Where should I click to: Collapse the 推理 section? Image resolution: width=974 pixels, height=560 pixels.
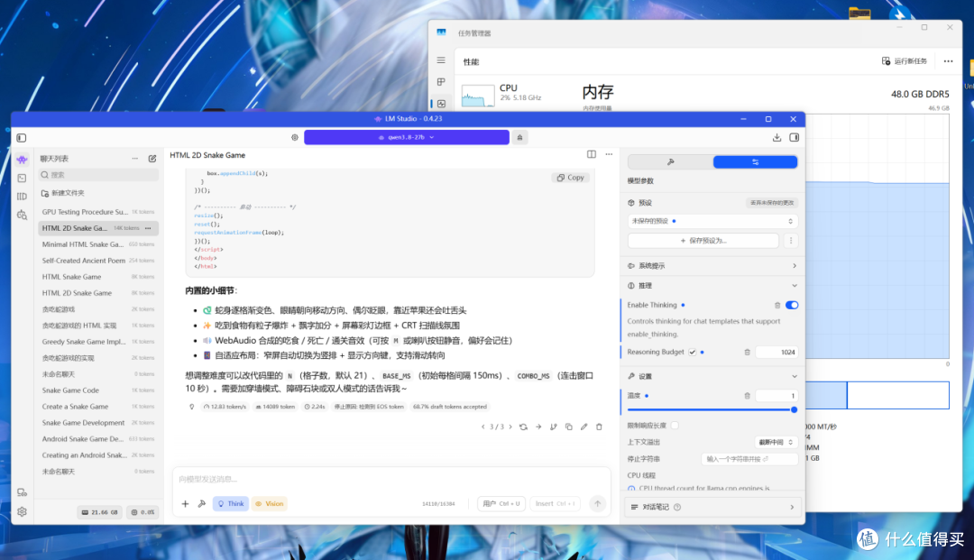(712, 286)
